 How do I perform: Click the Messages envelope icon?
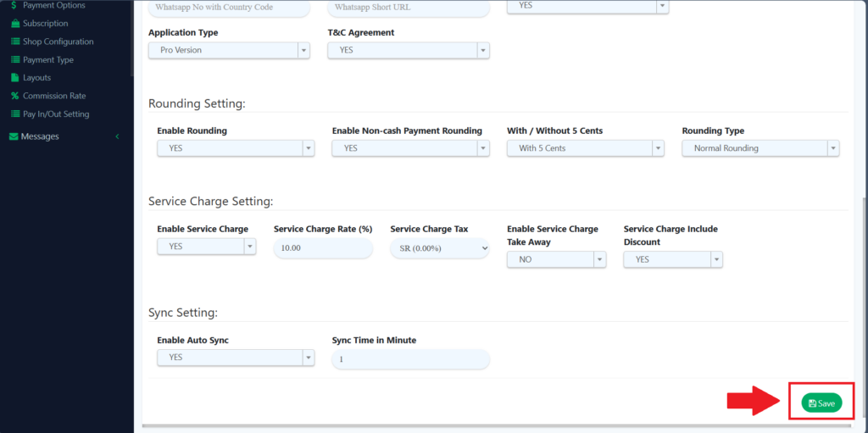(14, 136)
